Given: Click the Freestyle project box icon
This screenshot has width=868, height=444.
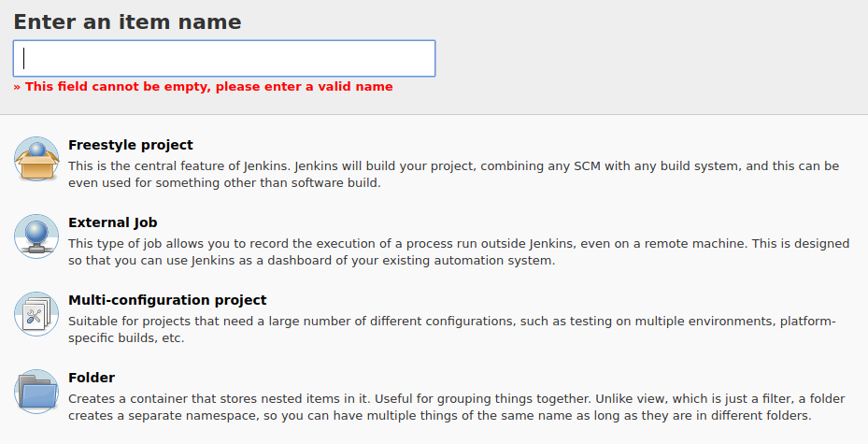Looking at the screenshot, I should pyautogui.click(x=36, y=159).
